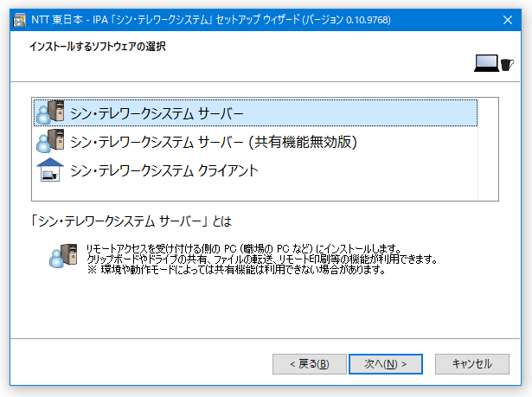Click the シン・テレワークシステム サーバー list icon
Image resolution: width=532 pixels, height=397 pixels.
pyautogui.click(x=50, y=112)
